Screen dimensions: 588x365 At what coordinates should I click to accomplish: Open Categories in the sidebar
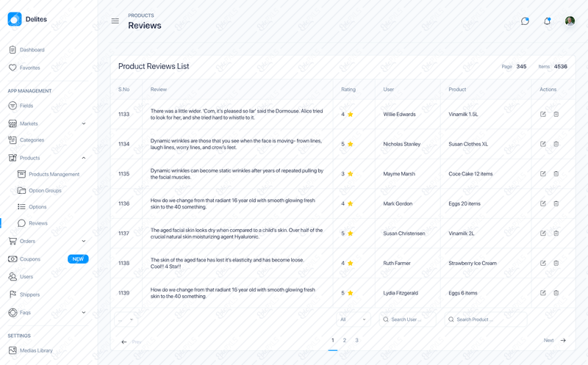26,140
